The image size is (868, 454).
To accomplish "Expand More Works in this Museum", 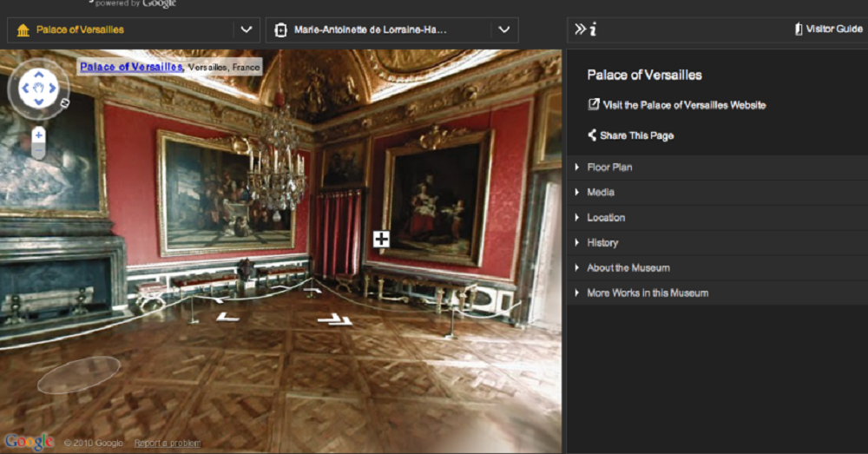I will 647,293.
